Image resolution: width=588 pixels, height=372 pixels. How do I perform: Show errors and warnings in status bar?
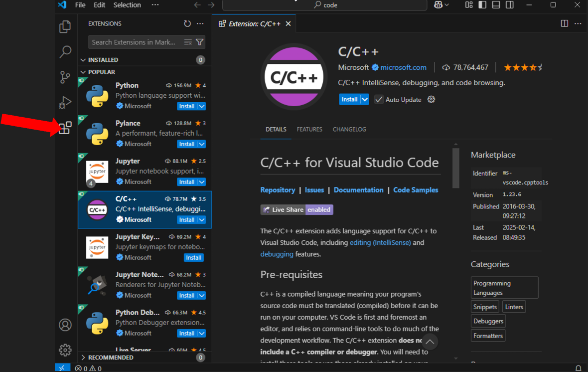tap(88, 368)
